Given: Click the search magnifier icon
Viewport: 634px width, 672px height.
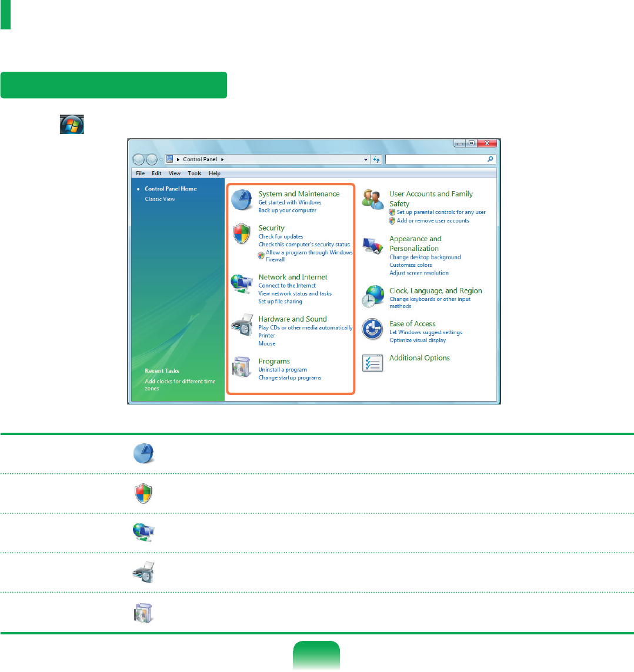Looking at the screenshot, I should (x=490, y=159).
